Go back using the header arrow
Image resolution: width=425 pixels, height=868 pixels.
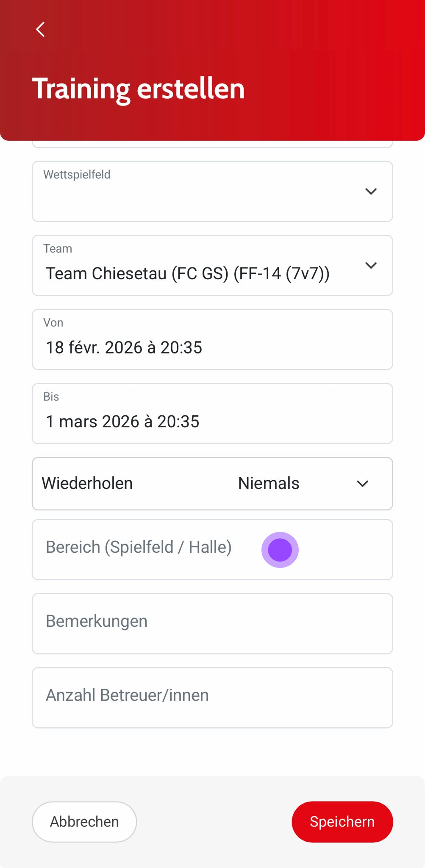41,30
